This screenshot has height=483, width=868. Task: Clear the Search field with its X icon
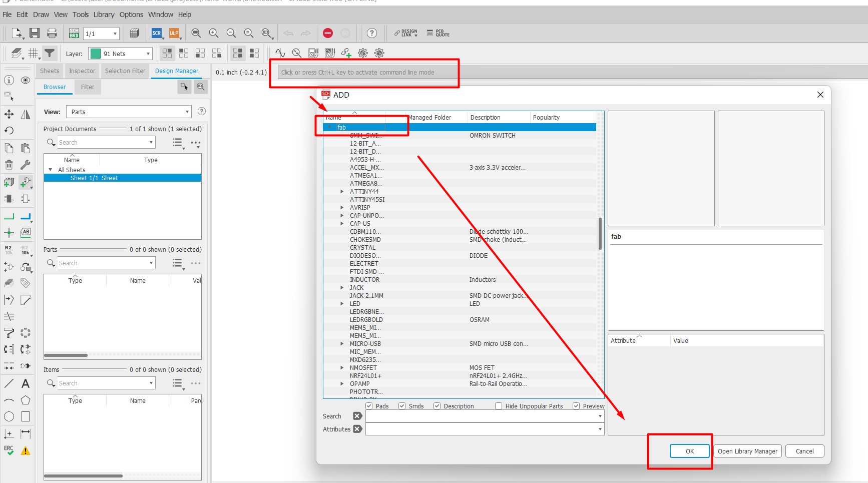tap(357, 416)
